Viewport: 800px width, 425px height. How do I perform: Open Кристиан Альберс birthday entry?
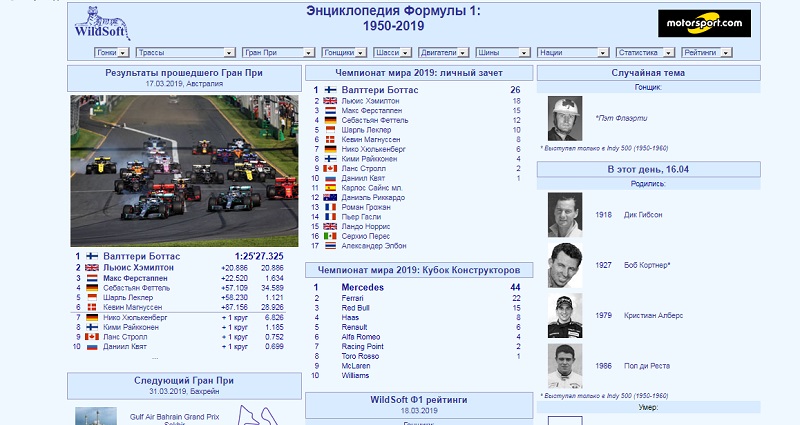click(x=656, y=315)
